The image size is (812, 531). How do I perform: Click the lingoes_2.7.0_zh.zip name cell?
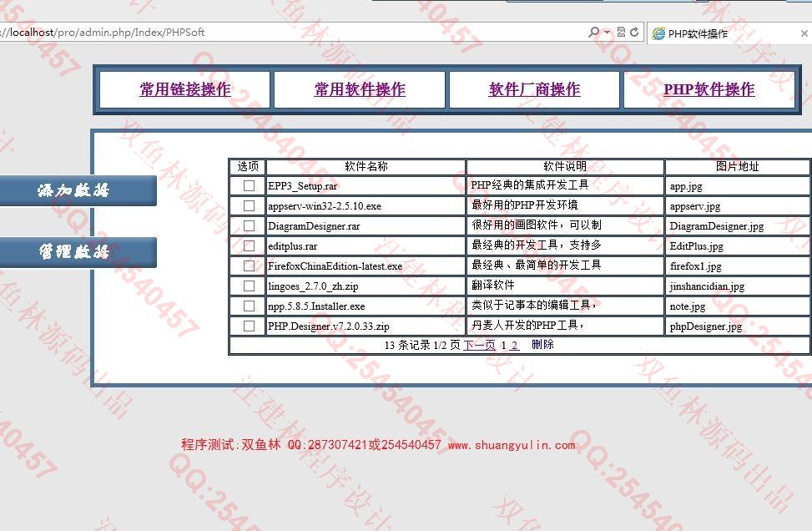(x=366, y=286)
